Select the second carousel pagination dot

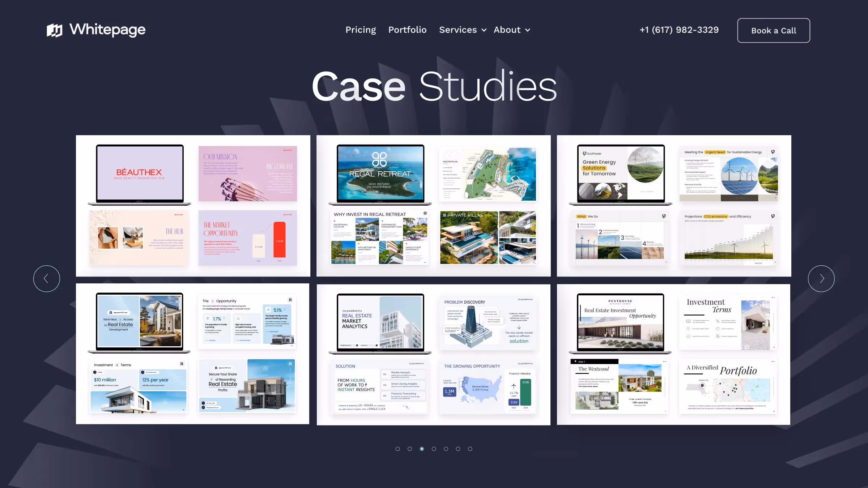tap(410, 449)
